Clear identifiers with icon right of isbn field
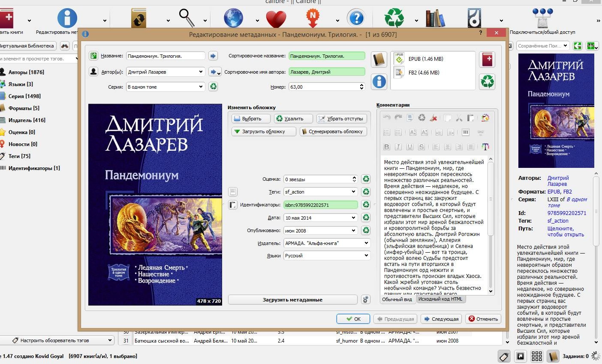 point(366,205)
